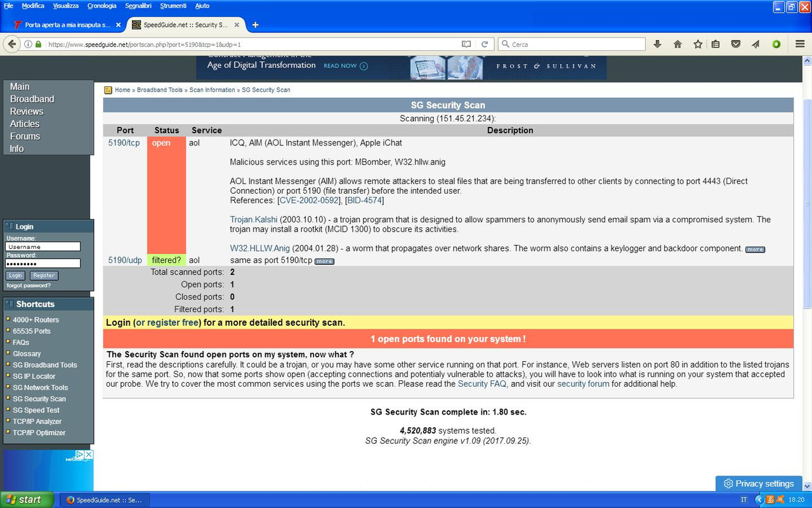Open the SG Speed Test shortcut
Image resolution: width=812 pixels, height=508 pixels.
(x=36, y=410)
